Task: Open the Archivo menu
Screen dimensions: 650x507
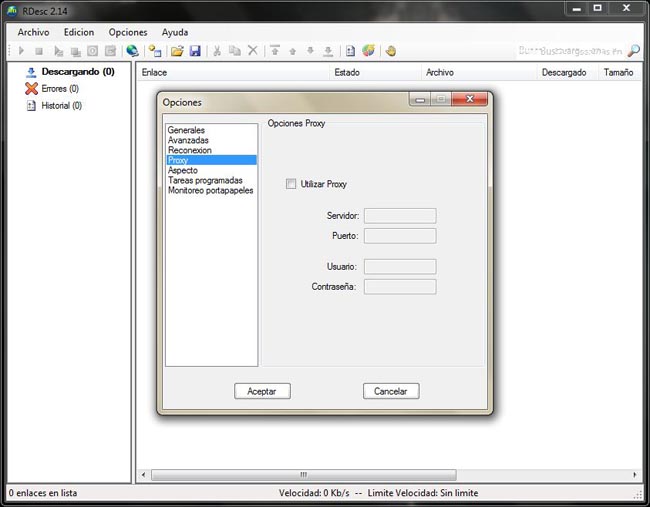Action: pos(33,32)
